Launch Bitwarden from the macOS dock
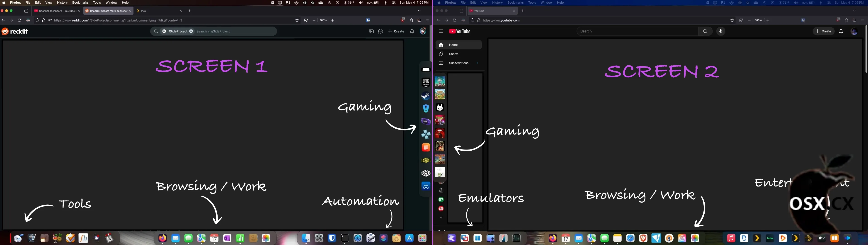 (x=332, y=238)
